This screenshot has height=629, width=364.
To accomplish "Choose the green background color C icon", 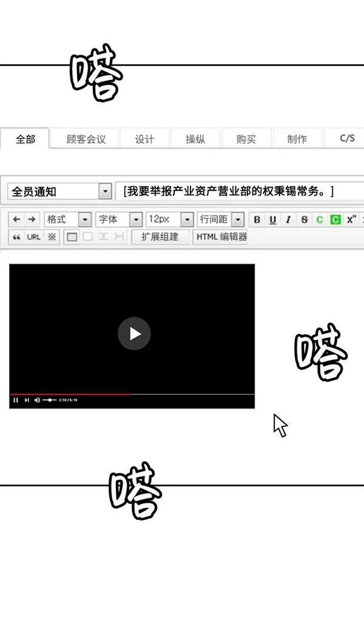I will [x=335, y=220].
